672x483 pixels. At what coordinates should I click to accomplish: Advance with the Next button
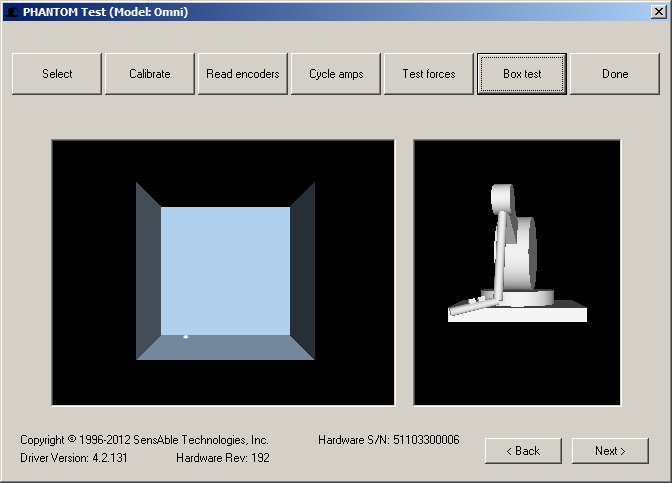610,451
